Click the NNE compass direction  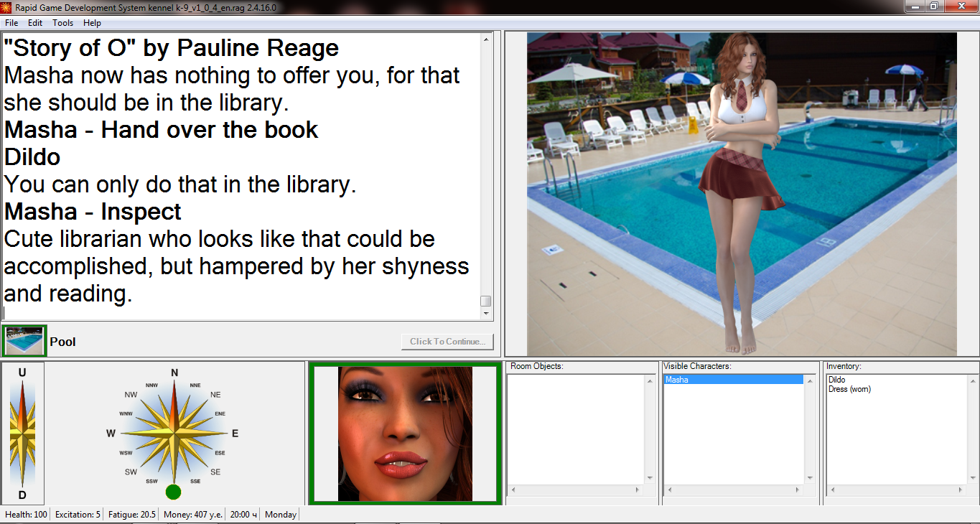click(x=195, y=385)
